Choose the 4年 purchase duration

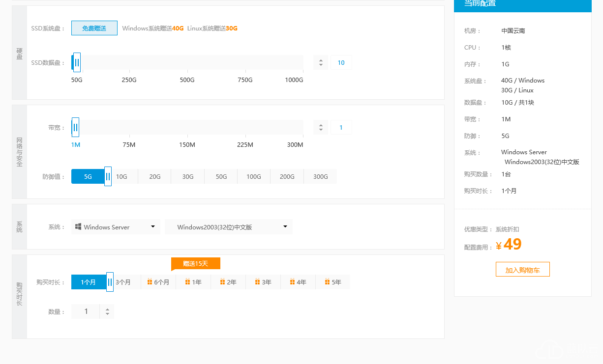click(x=298, y=282)
